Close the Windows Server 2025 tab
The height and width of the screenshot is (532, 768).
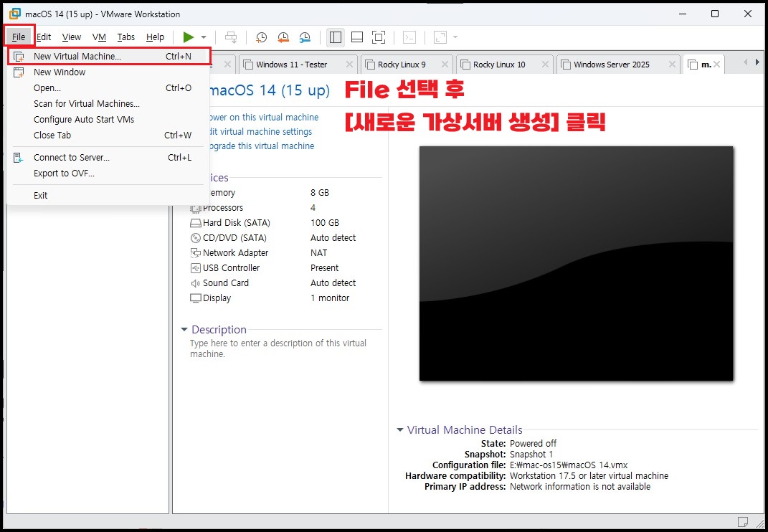tap(672, 65)
